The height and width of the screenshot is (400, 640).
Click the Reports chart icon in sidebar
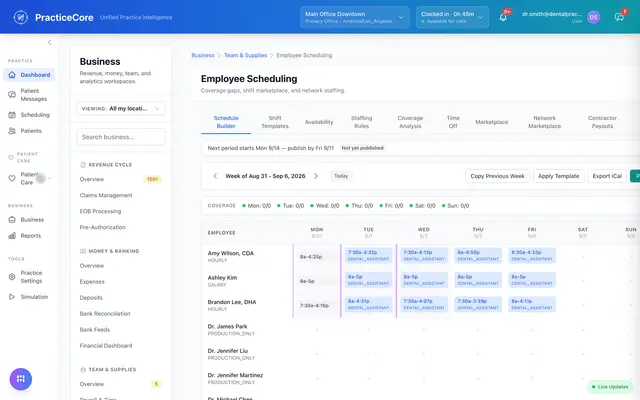coord(12,236)
